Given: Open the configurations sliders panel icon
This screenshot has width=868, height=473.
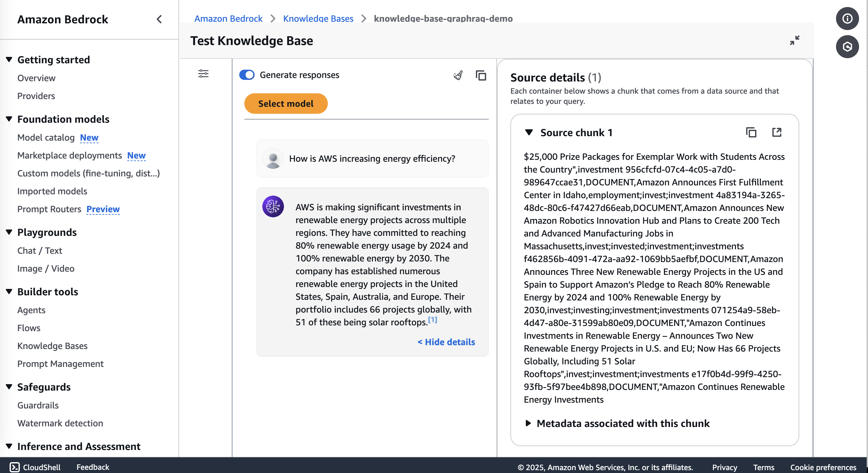Looking at the screenshot, I should 203,74.
